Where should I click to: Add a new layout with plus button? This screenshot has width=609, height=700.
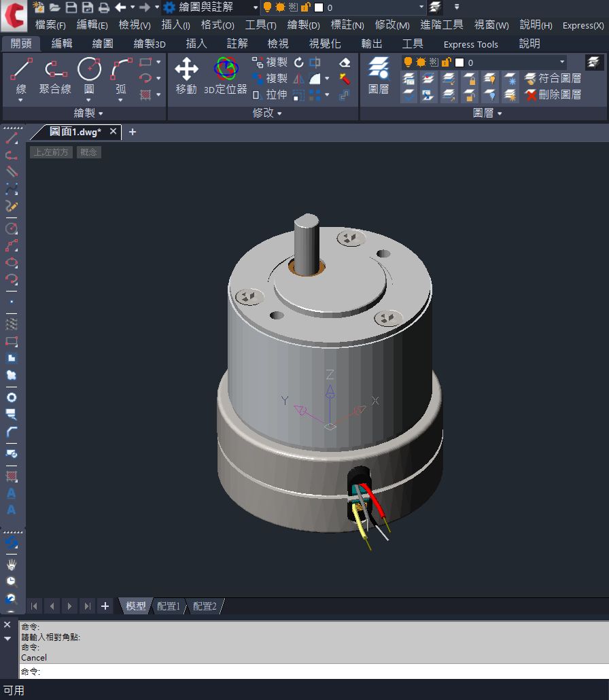(105, 606)
